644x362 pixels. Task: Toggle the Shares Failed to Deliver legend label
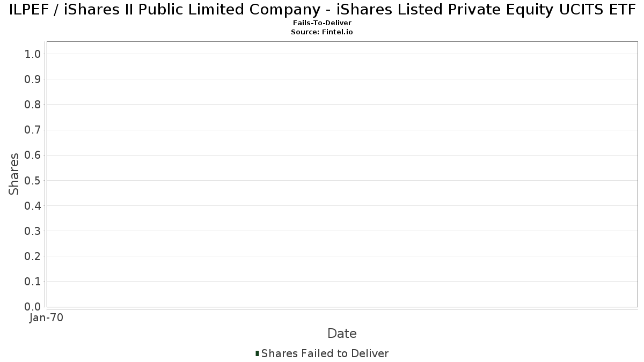pyautogui.click(x=325, y=353)
